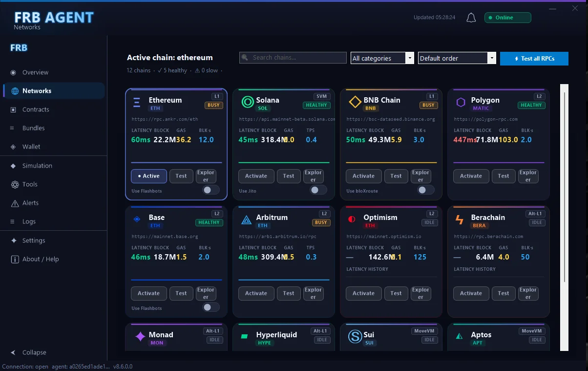The height and width of the screenshot is (371, 588).
Task: Click the Networks globe icon in sidebar
Action: [15, 91]
